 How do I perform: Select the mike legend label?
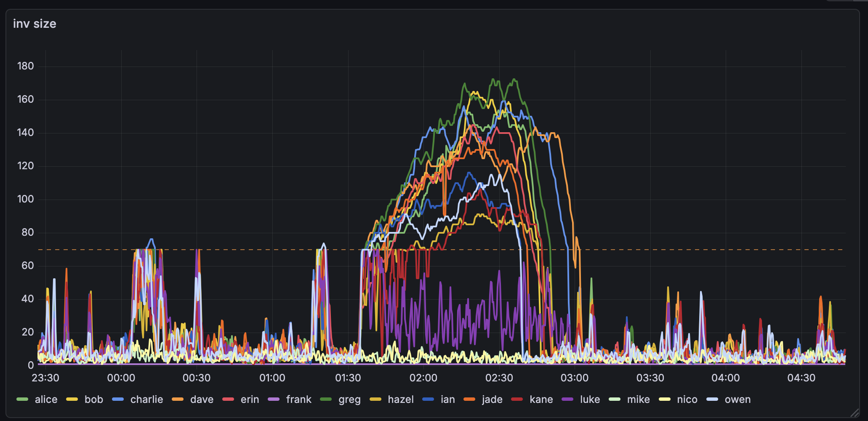click(638, 400)
